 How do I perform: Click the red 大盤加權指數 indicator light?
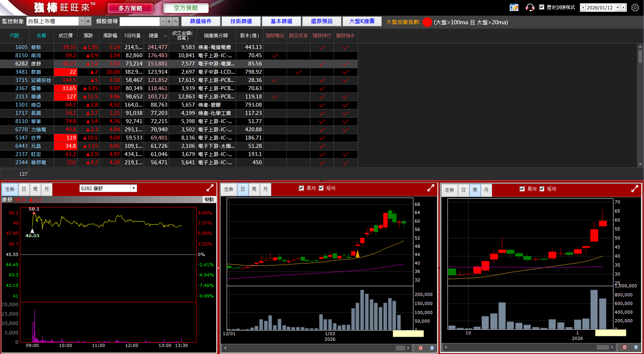[x=428, y=22]
